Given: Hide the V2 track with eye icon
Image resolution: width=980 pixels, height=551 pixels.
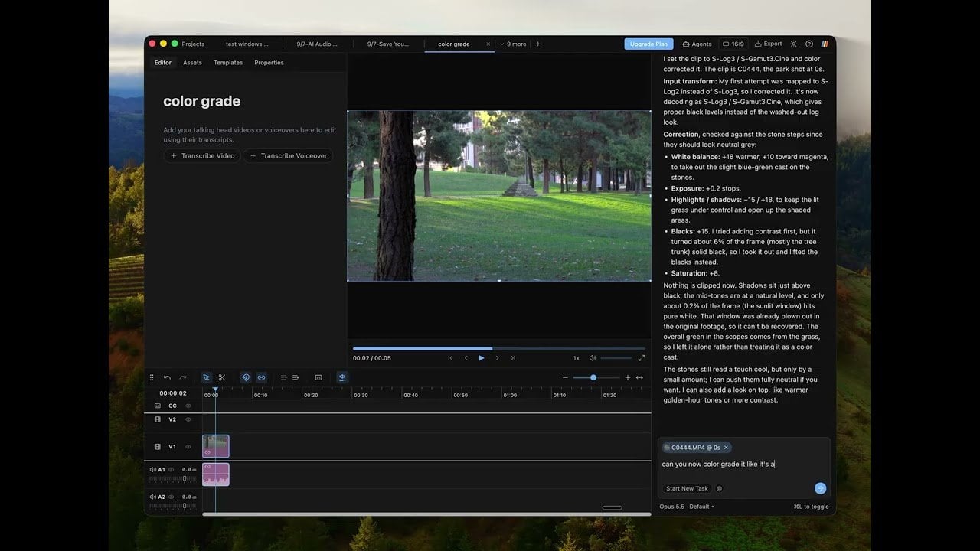Looking at the screenshot, I should click(188, 419).
